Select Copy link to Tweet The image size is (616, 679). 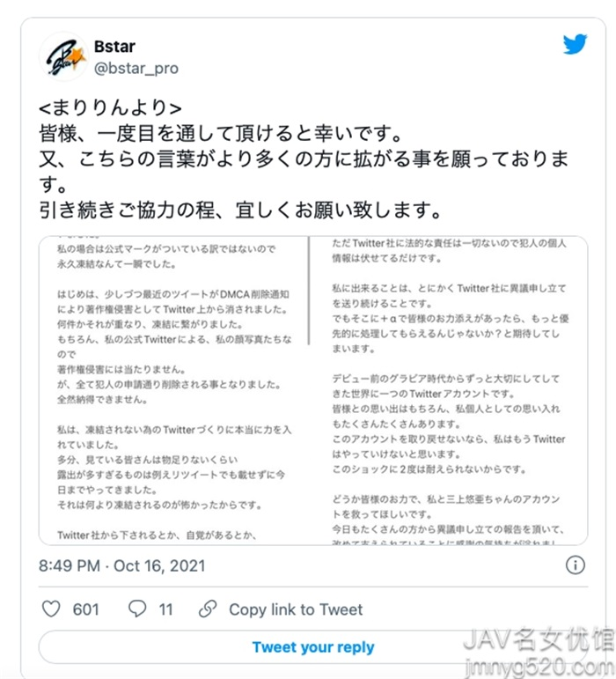(x=296, y=609)
